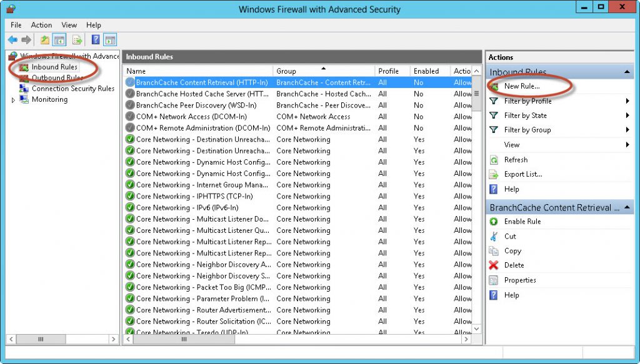
Task: Click the Connection Security Rules icon
Action: 24,88
